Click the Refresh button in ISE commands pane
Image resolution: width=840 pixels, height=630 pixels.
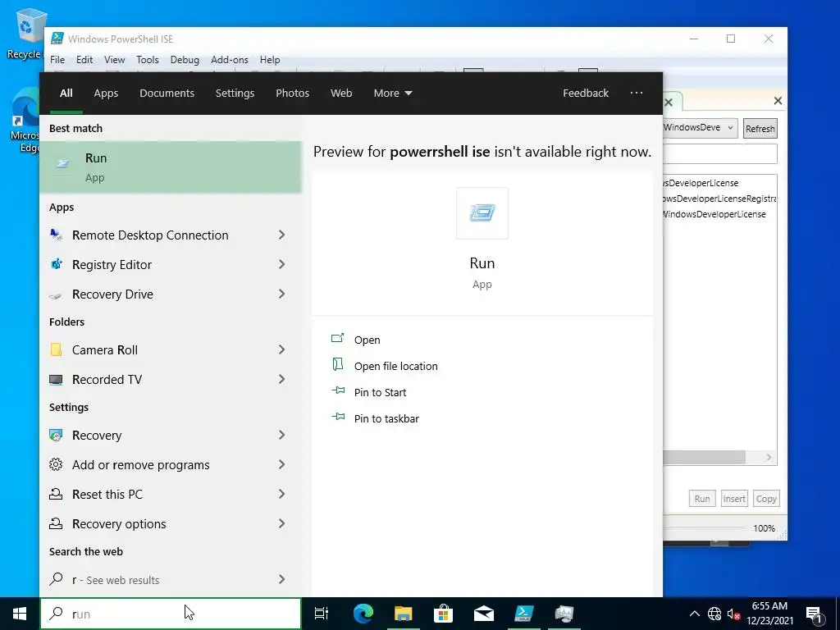(x=760, y=129)
